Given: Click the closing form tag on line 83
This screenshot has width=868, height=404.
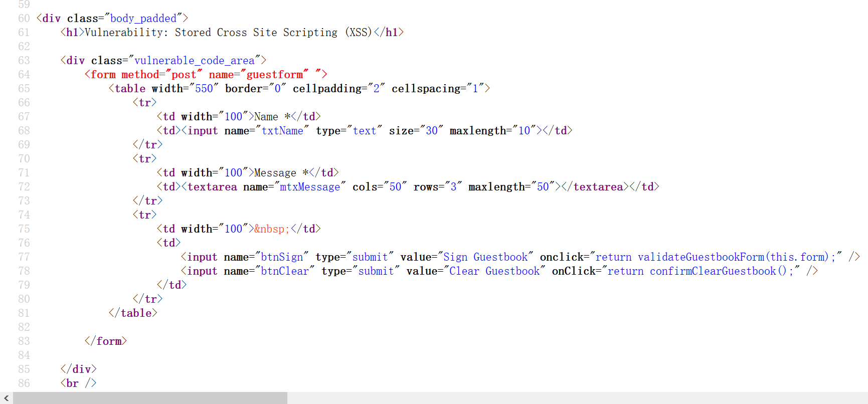Looking at the screenshot, I should tap(106, 341).
